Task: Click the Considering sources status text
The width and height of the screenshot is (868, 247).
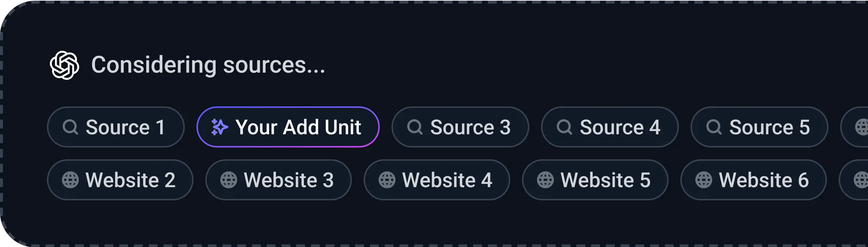Action: (208, 65)
